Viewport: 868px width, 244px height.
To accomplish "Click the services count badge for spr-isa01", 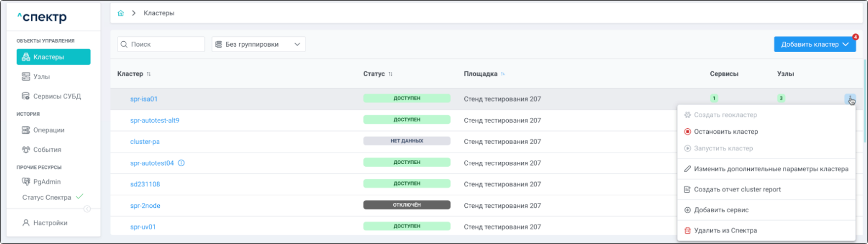I will click(x=714, y=99).
